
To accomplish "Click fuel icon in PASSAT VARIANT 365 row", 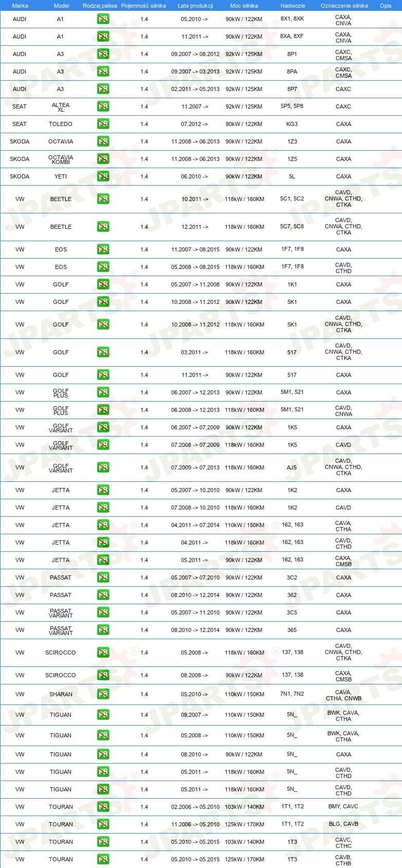I will click(103, 630).
